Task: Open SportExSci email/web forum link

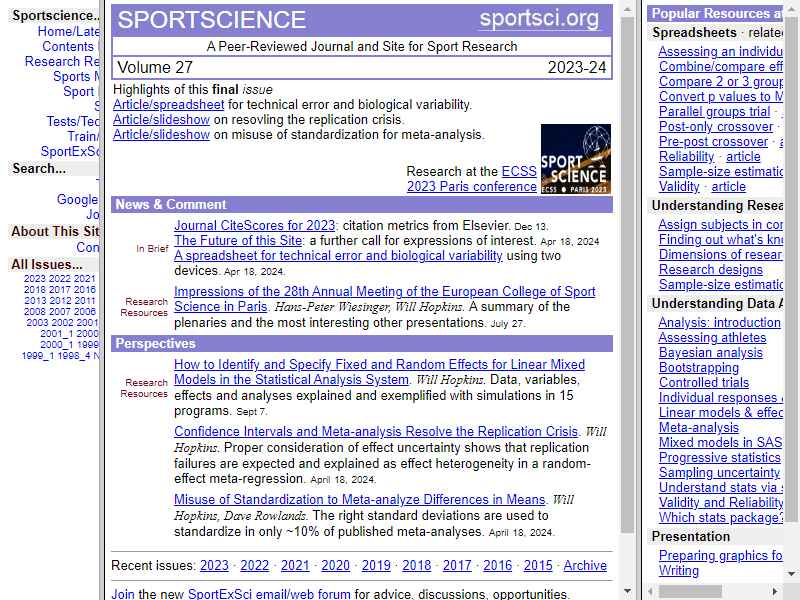Action: [269, 594]
